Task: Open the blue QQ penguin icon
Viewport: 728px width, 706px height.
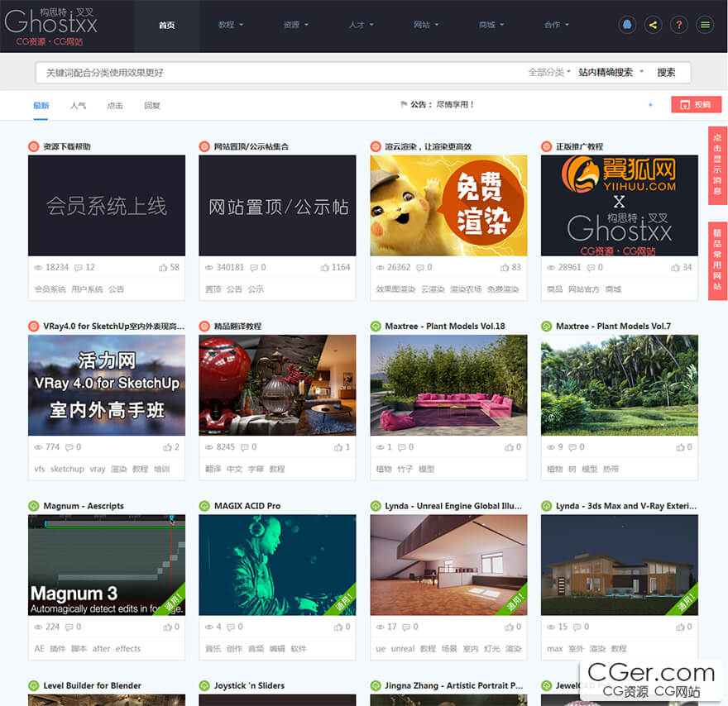Action: pos(627,25)
